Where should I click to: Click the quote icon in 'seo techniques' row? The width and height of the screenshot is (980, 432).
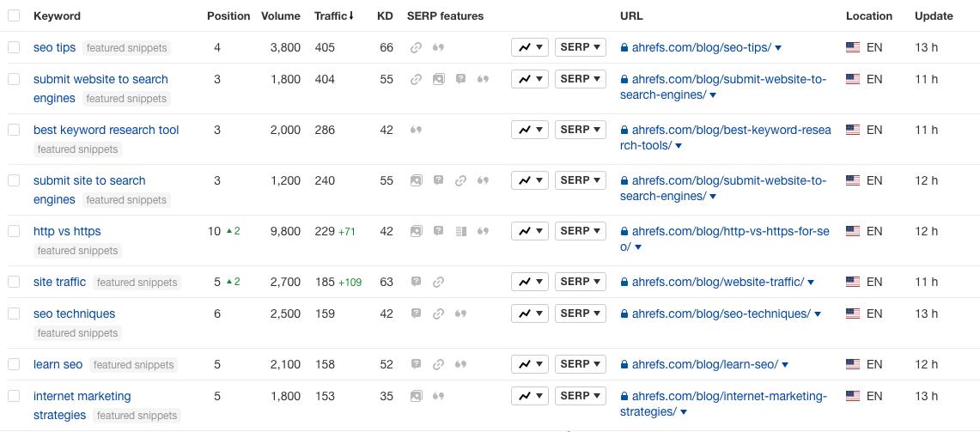[x=460, y=313]
